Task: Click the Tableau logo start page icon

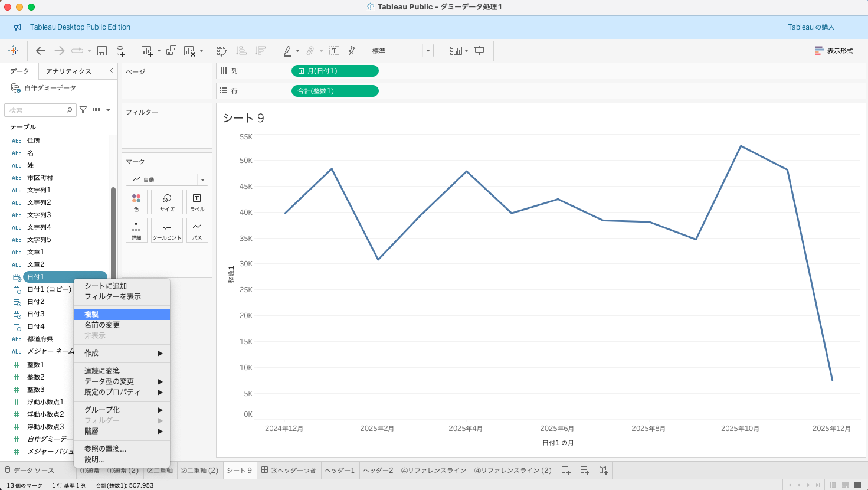Action: pyautogui.click(x=13, y=51)
